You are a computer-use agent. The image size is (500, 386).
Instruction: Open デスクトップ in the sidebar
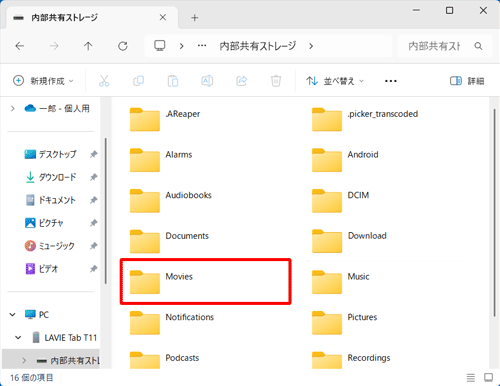tap(50, 154)
